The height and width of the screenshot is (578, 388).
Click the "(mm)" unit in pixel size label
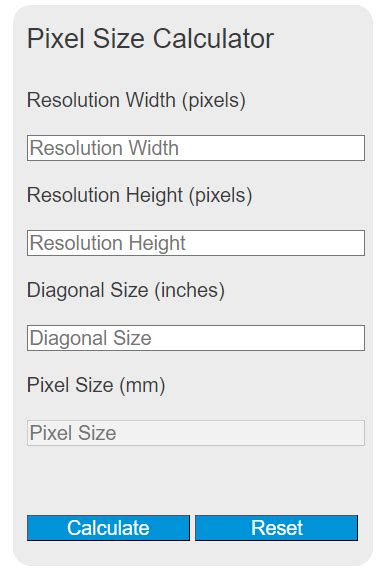[142, 386]
